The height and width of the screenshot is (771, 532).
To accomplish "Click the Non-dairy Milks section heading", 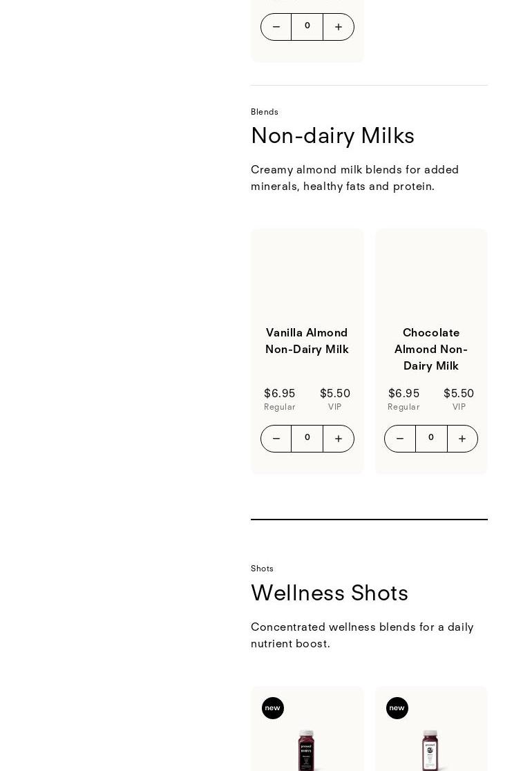I will 332,136.
